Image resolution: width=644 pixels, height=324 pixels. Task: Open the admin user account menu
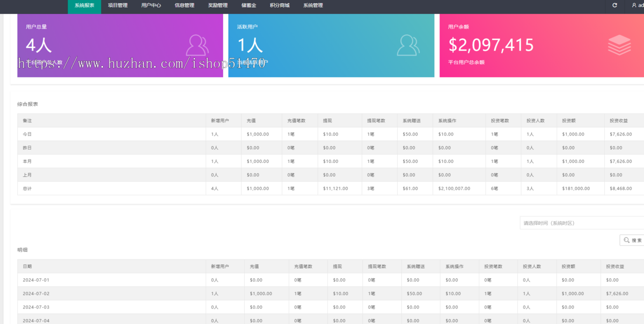point(637,5)
